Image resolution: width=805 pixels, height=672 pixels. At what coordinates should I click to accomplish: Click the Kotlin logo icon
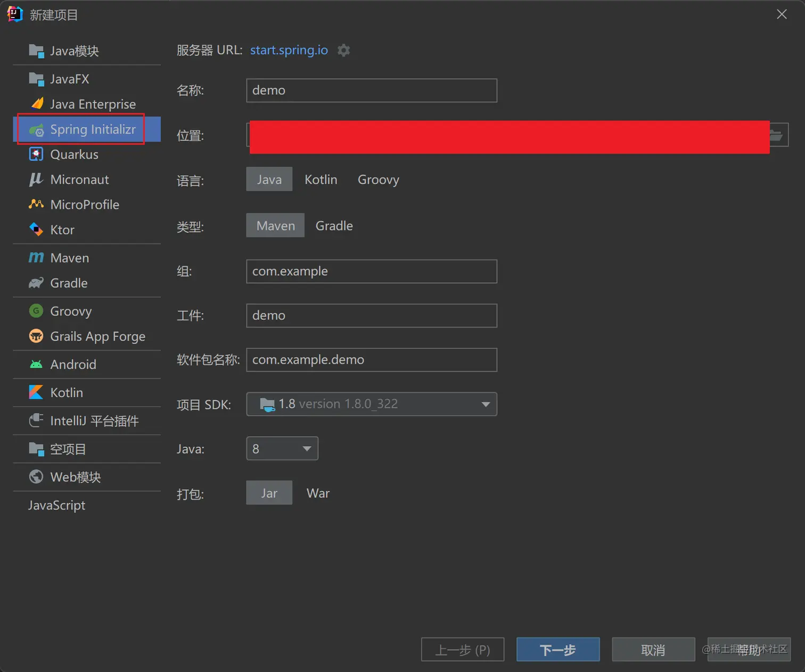point(36,392)
